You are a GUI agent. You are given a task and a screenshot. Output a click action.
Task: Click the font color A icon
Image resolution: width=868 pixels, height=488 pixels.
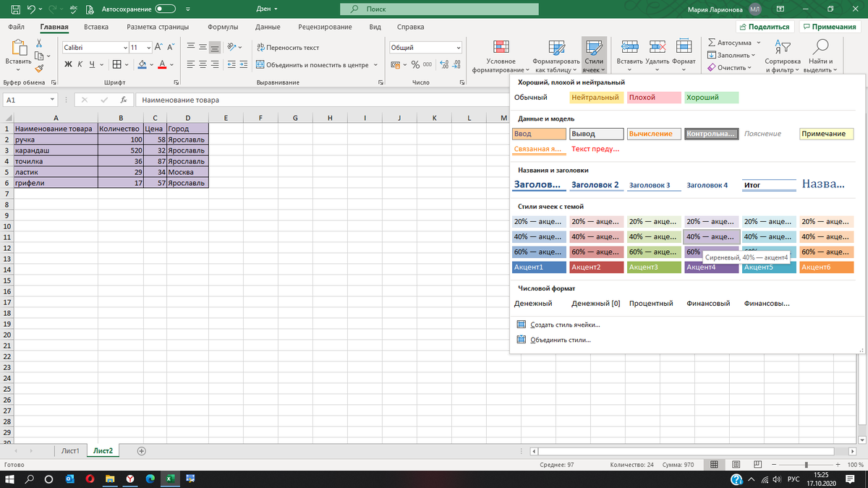click(162, 64)
